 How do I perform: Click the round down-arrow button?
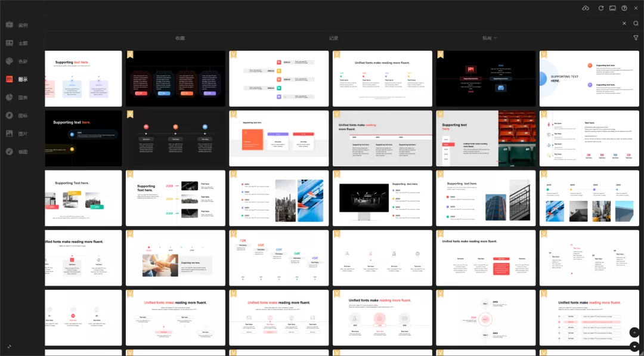click(634, 346)
